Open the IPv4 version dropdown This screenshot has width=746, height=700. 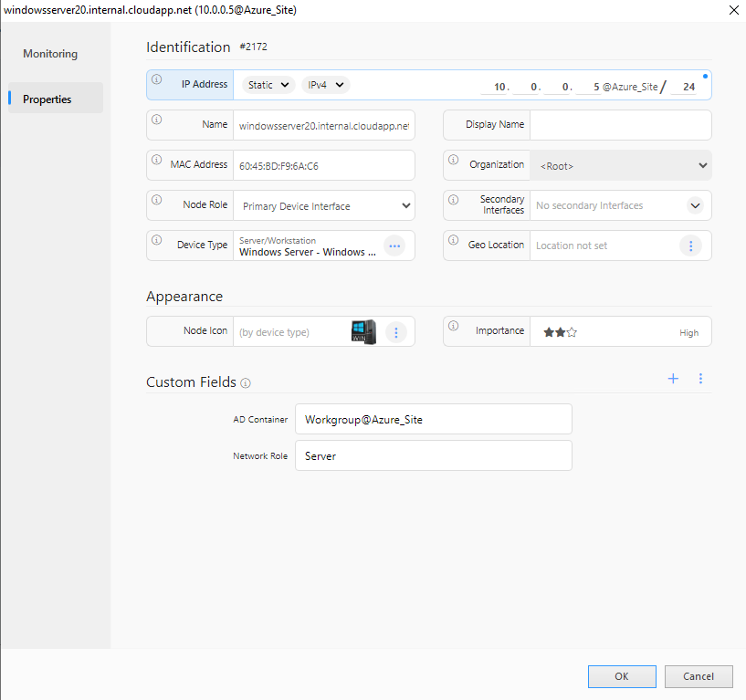click(326, 85)
